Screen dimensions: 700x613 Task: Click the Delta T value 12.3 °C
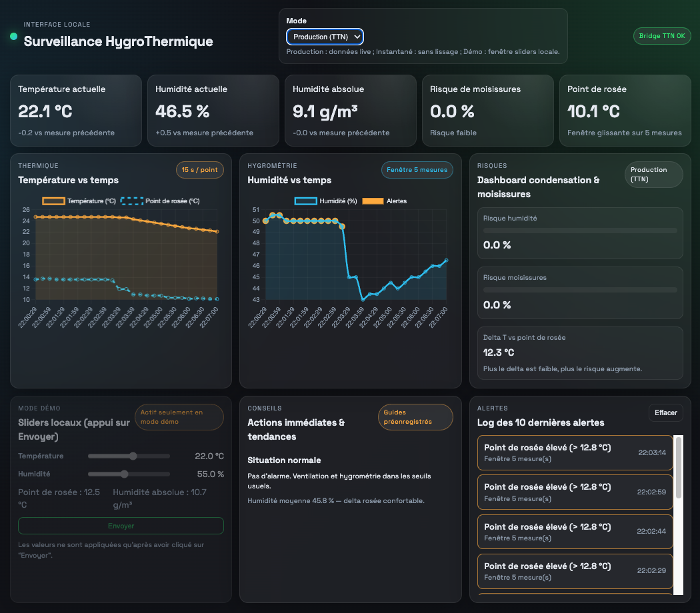coord(499,352)
